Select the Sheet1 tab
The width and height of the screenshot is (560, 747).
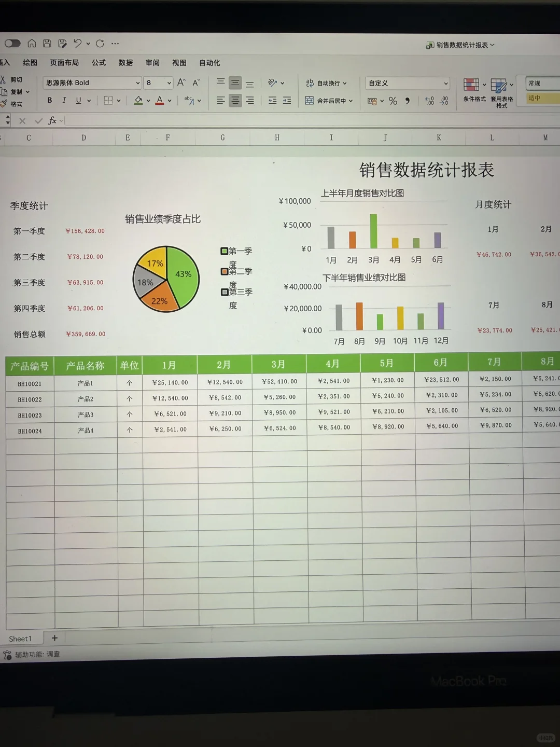tap(21, 638)
